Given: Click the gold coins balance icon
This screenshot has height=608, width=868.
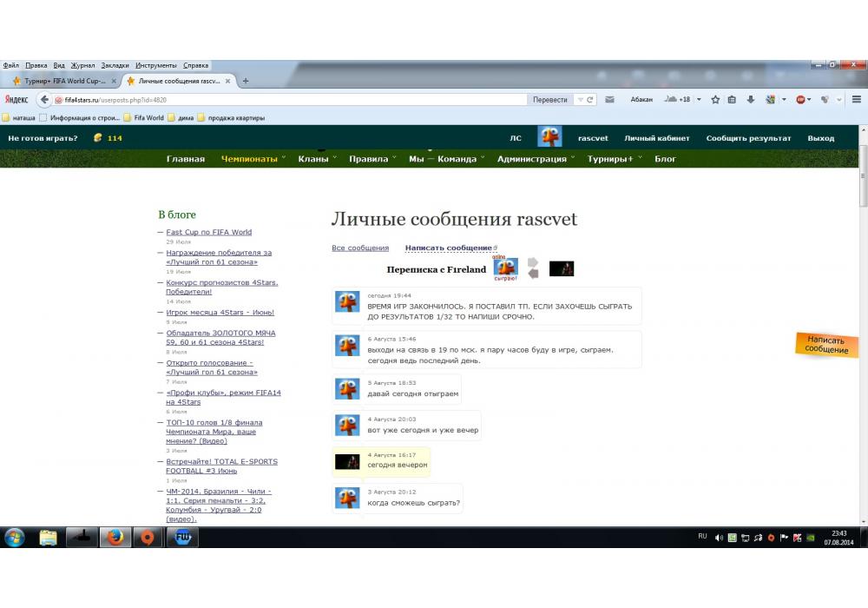Looking at the screenshot, I should pos(98,138).
